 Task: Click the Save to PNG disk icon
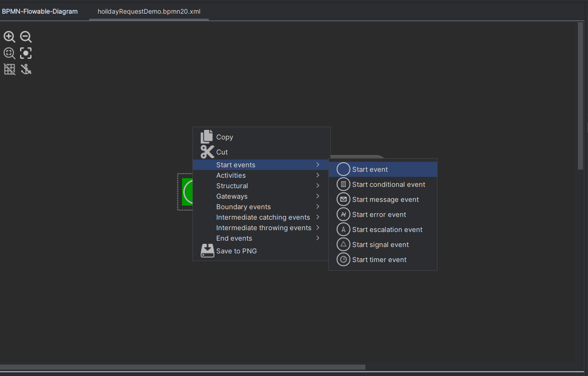tap(207, 251)
